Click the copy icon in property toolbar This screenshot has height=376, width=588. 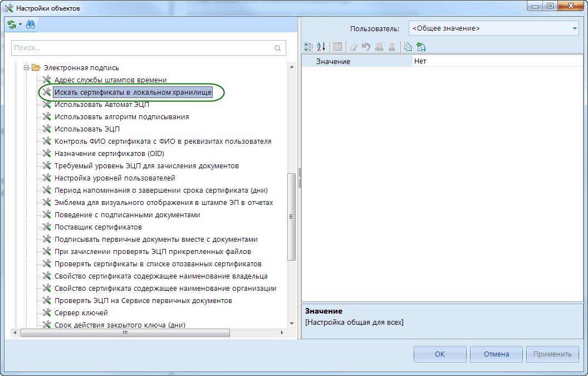408,47
